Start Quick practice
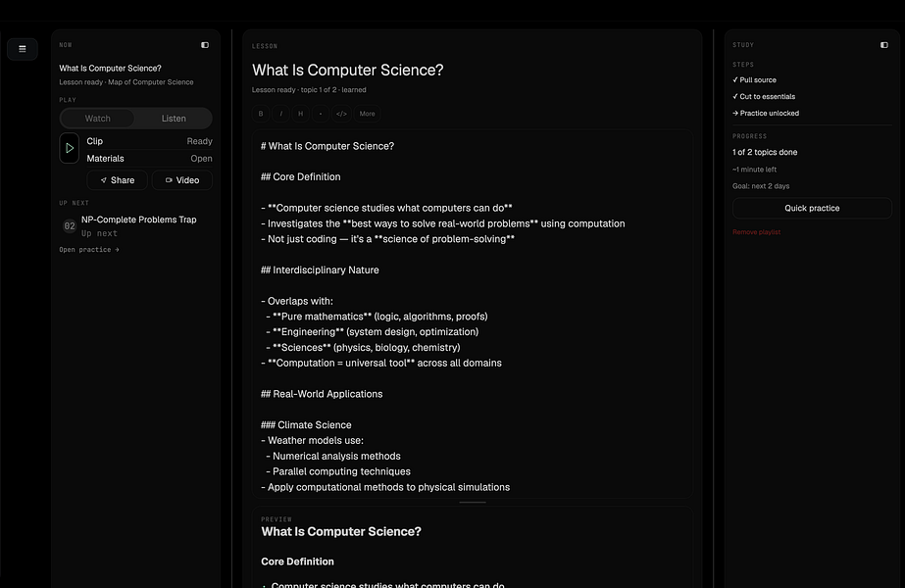Screen dimensions: 905x588 (x=812, y=209)
